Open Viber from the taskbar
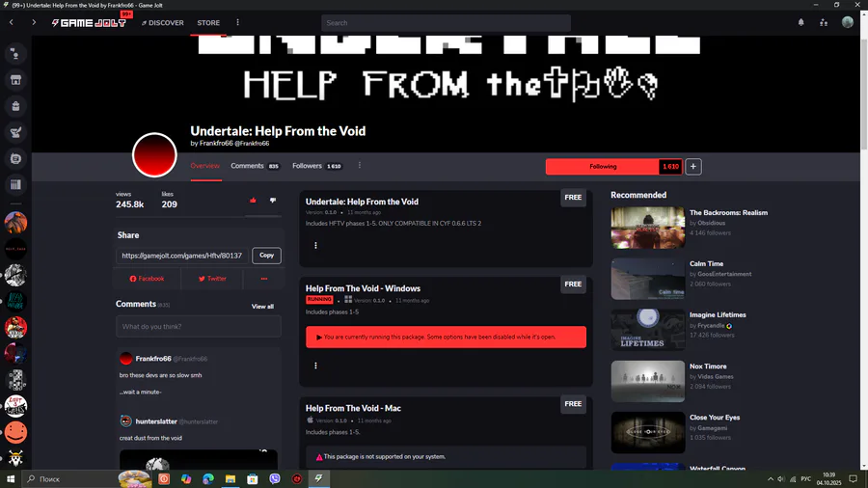Image resolution: width=868 pixels, height=488 pixels. pyautogui.click(x=275, y=478)
